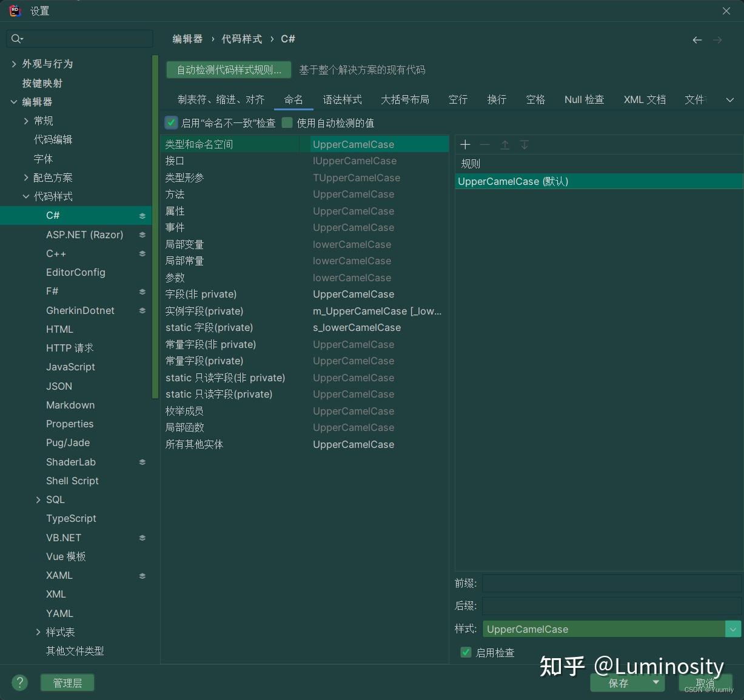Viewport: 744px width, 700px height.
Task: Click the hidden tabs overflow chevron
Action: tap(730, 99)
